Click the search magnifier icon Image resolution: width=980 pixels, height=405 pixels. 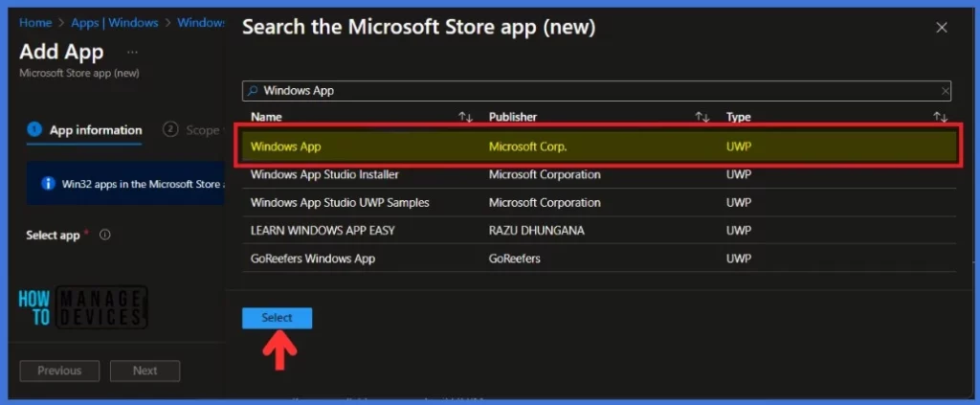[253, 91]
